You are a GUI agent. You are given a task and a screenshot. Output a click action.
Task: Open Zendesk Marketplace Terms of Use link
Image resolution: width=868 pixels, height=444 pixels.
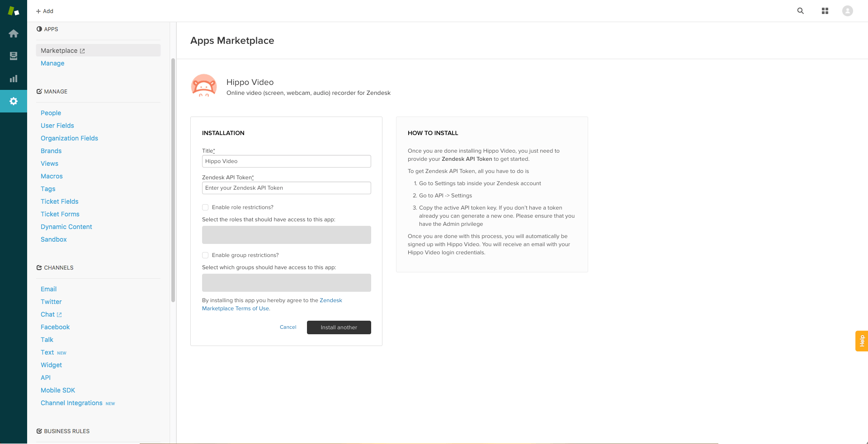pyautogui.click(x=236, y=308)
